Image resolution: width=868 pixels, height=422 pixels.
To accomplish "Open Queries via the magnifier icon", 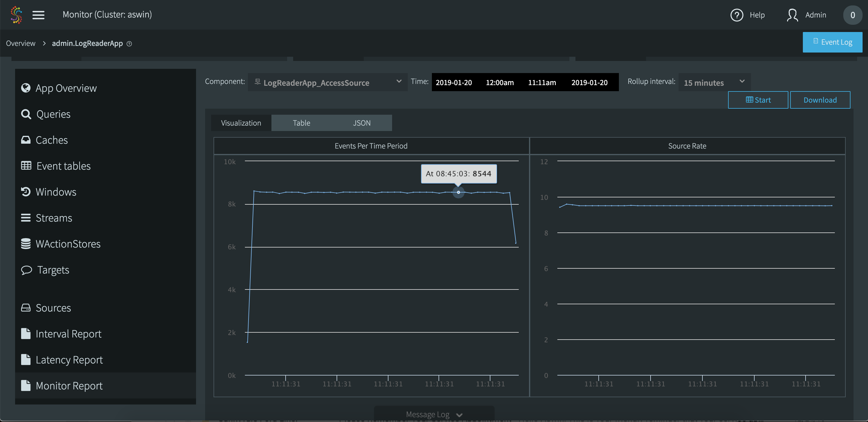I will point(26,114).
